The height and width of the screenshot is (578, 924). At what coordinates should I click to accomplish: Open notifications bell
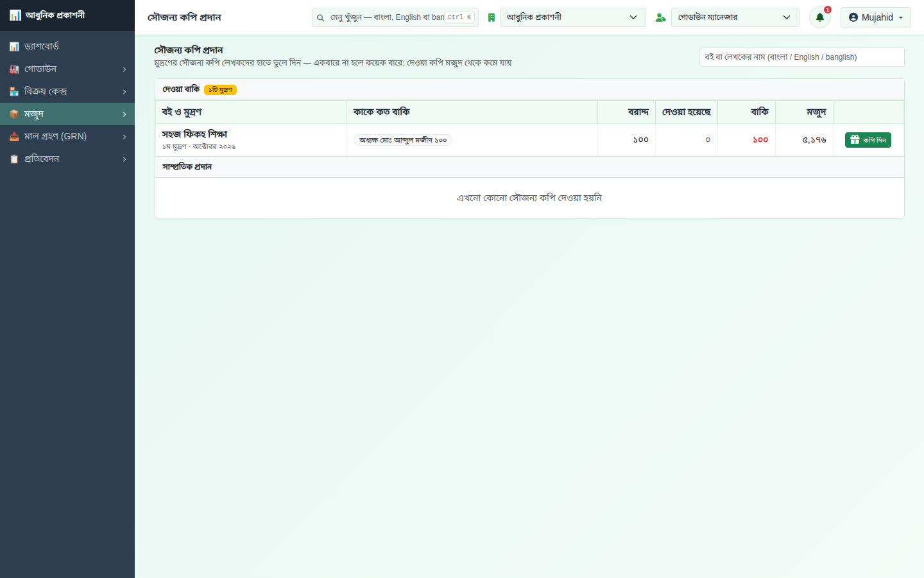(820, 17)
